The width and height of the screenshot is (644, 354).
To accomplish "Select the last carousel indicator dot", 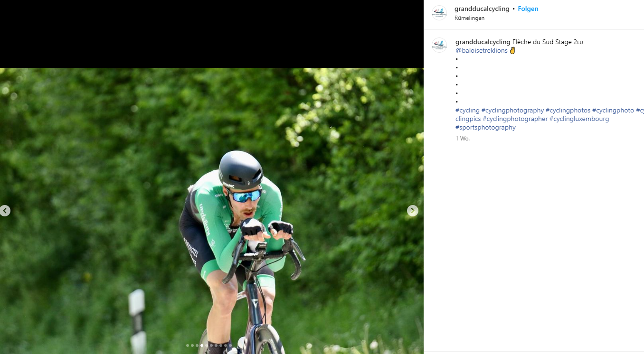I will click(x=230, y=345).
